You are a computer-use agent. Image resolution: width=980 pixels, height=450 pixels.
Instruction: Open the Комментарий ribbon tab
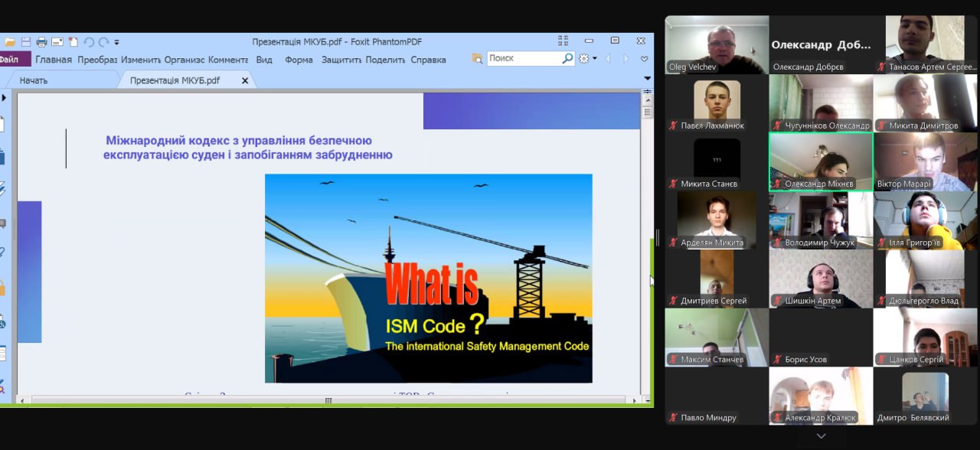(228, 60)
